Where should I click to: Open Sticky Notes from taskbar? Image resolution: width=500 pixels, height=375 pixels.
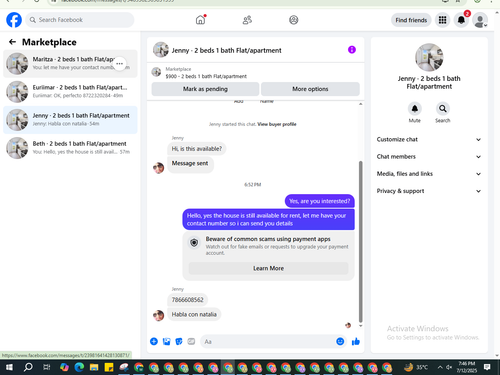click(x=109, y=367)
